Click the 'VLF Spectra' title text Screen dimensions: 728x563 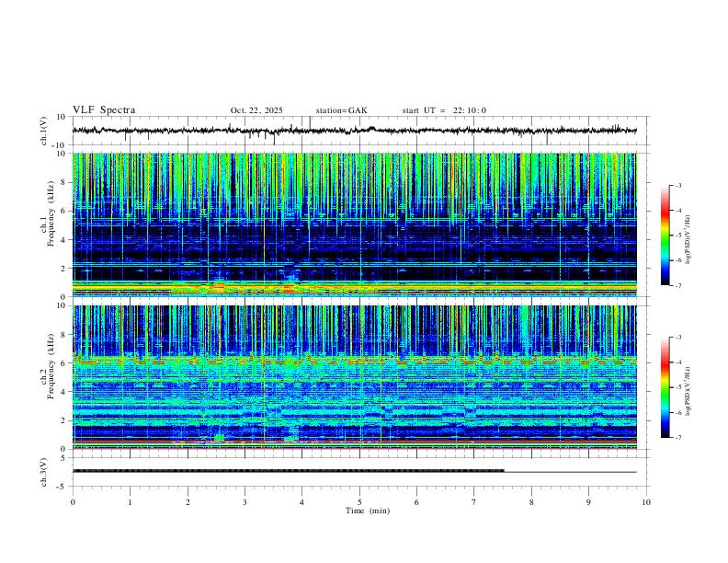tap(104, 110)
